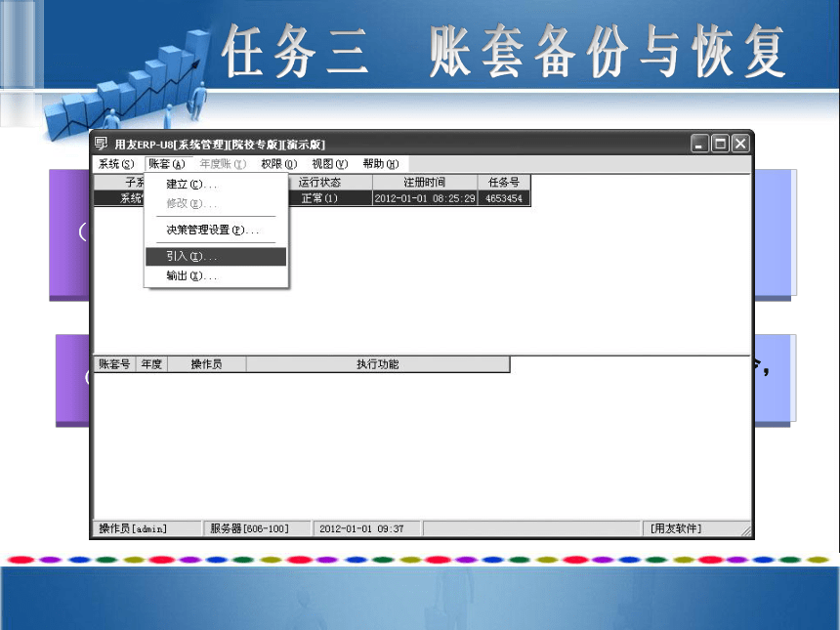Select 决策管理设置(P)... menu entry

[x=217, y=230]
